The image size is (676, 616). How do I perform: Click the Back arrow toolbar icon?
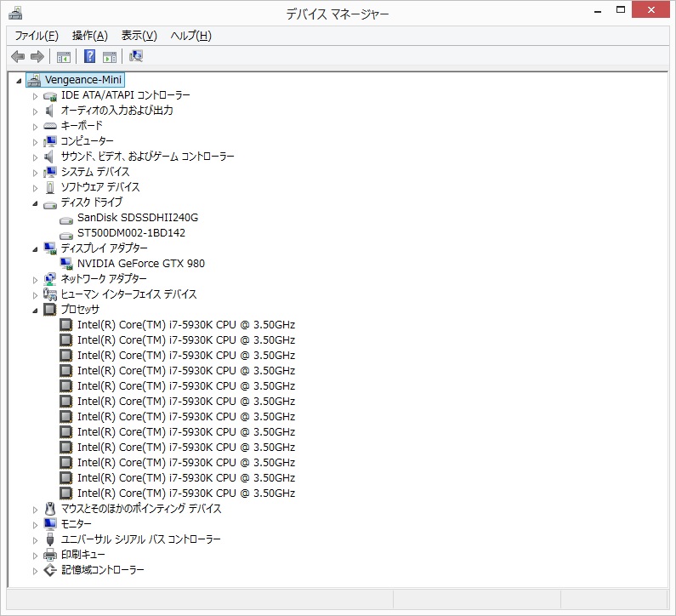coord(18,56)
